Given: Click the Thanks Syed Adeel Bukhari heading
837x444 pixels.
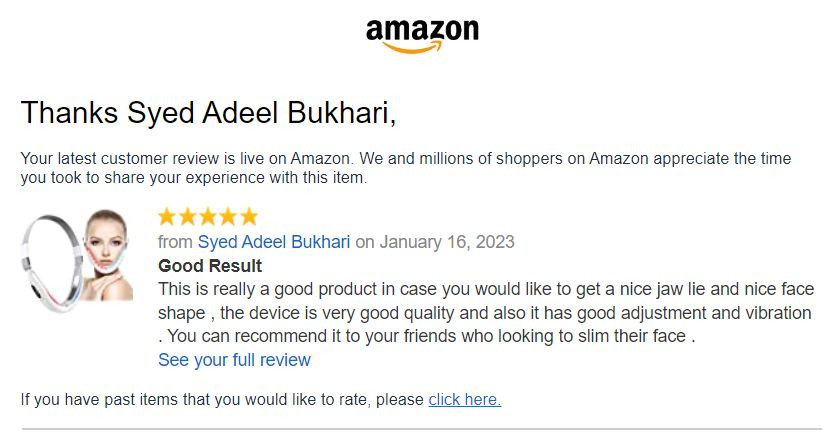Looking at the screenshot, I should (x=208, y=113).
